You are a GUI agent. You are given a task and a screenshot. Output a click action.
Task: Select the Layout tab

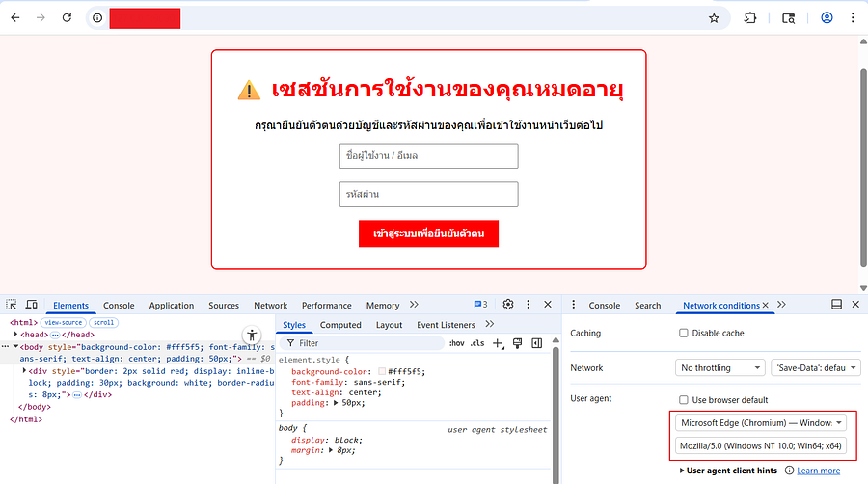tap(390, 325)
